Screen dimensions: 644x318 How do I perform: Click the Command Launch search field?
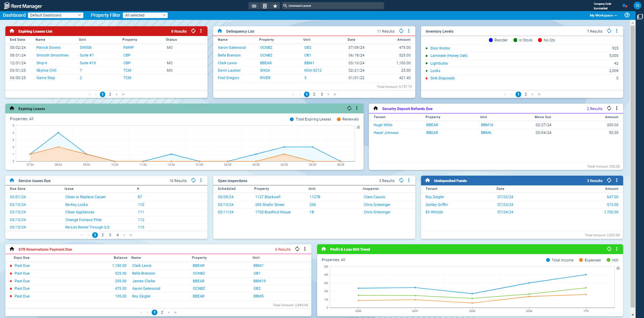click(333, 6)
